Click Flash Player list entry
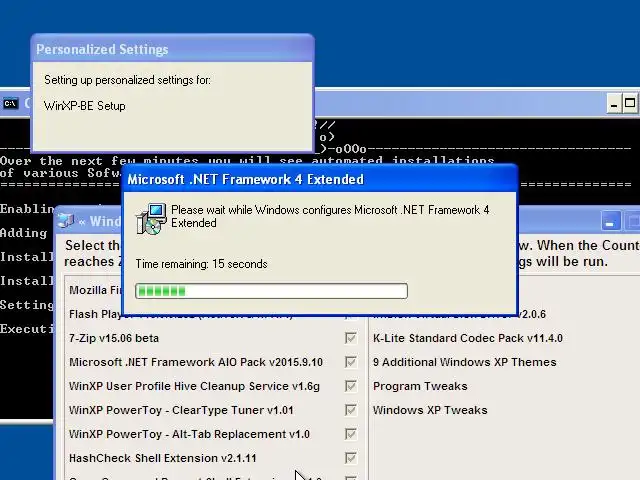 click(95, 314)
